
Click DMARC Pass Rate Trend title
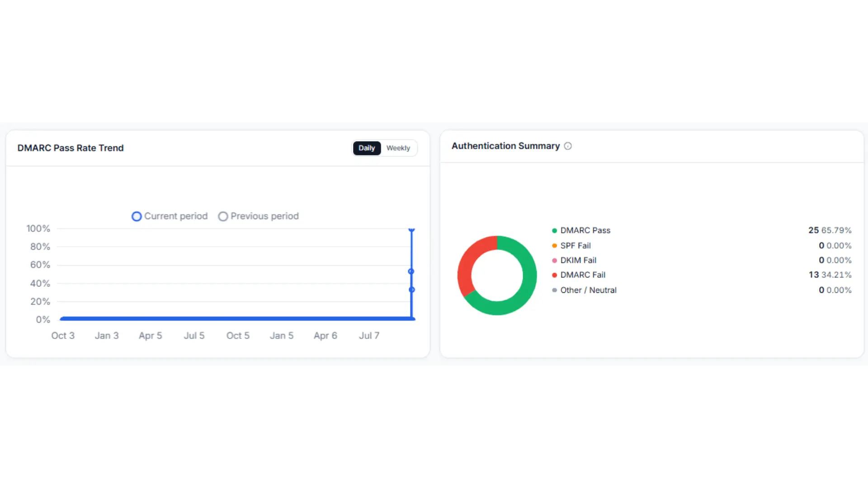71,148
